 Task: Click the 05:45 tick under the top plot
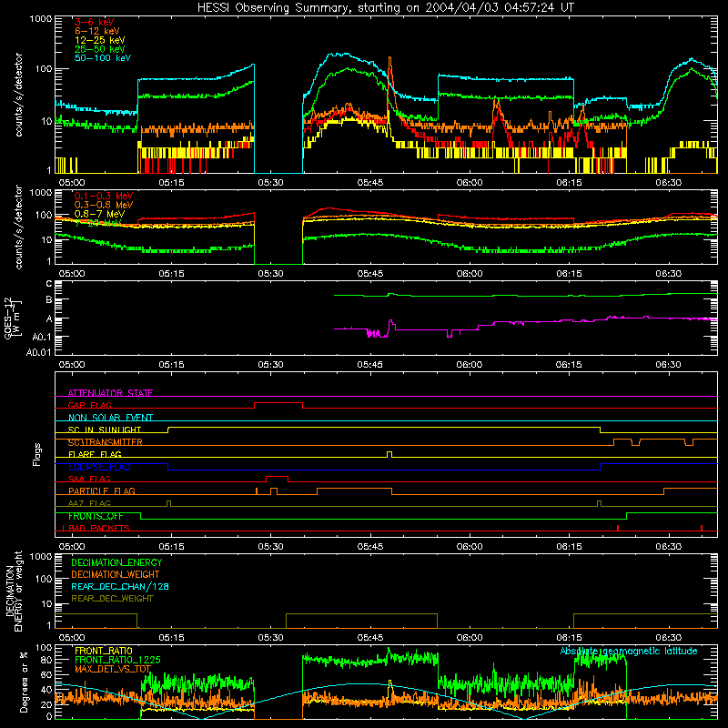[370, 183]
